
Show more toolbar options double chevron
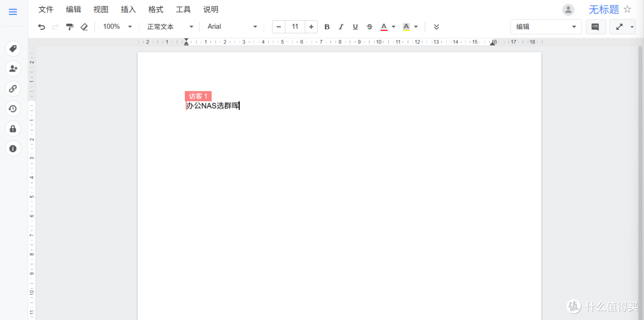[x=436, y=27]
